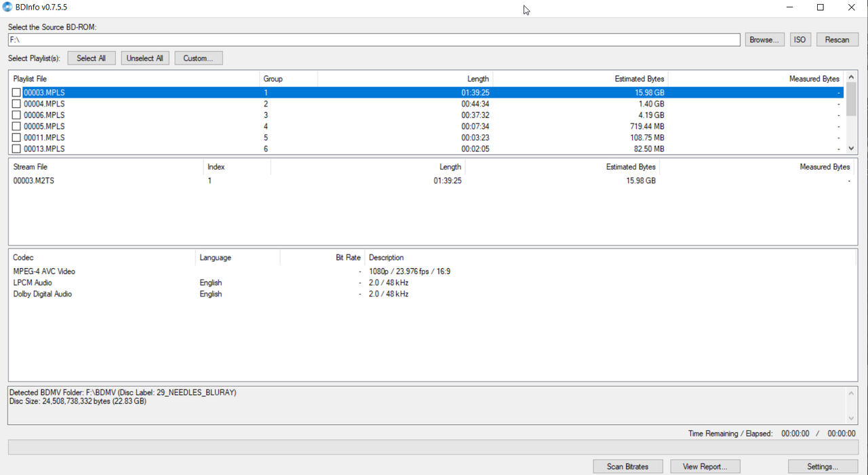Select the 00011.MPLS playlist row
This screenshot has width=868, height=475.
pos(427,138)
